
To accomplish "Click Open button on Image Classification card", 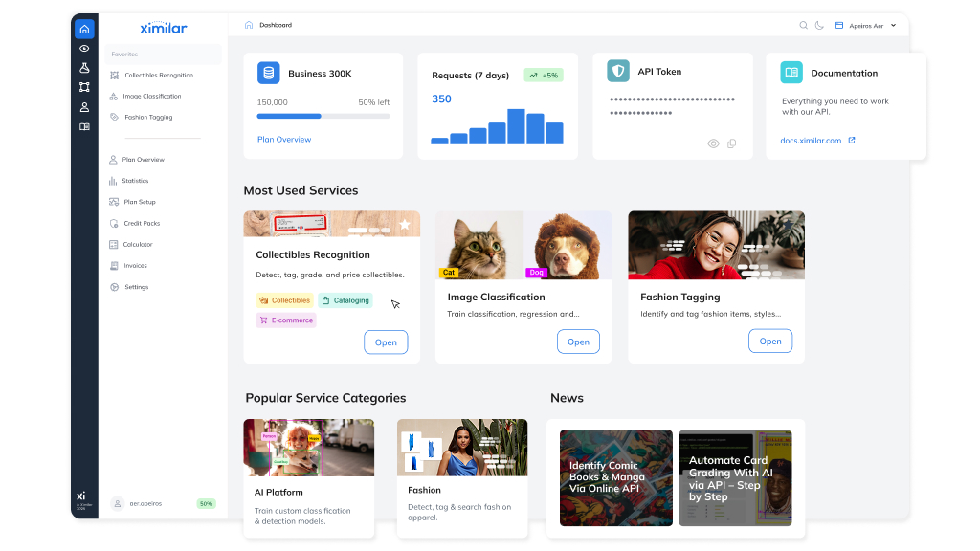I will pyautogui.click(x=578, y=342).
